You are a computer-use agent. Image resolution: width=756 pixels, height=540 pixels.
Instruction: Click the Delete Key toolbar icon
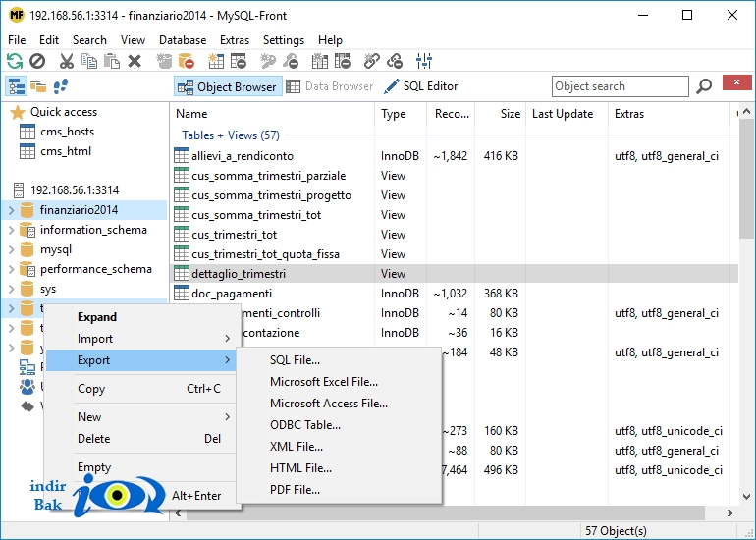(291, 61)
